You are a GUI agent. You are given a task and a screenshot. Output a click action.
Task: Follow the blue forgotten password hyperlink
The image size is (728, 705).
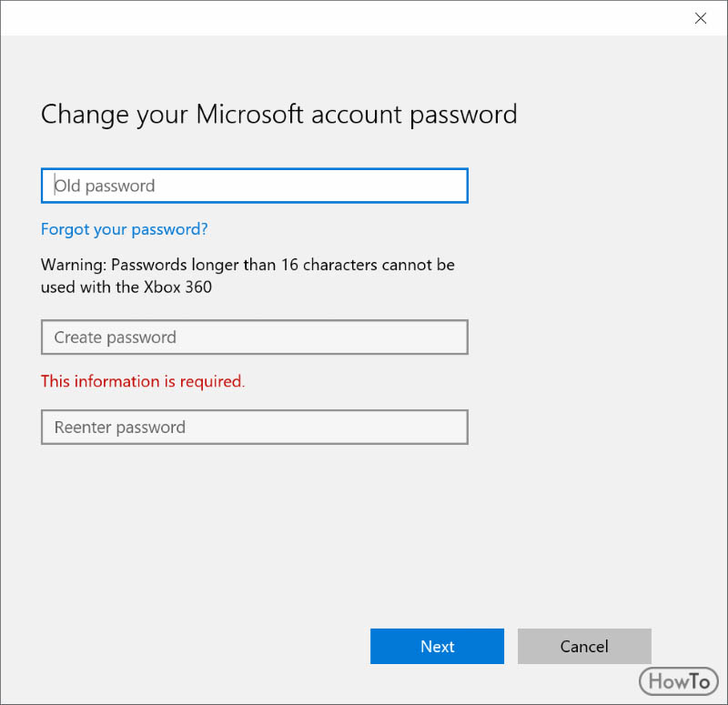point(125,229)
